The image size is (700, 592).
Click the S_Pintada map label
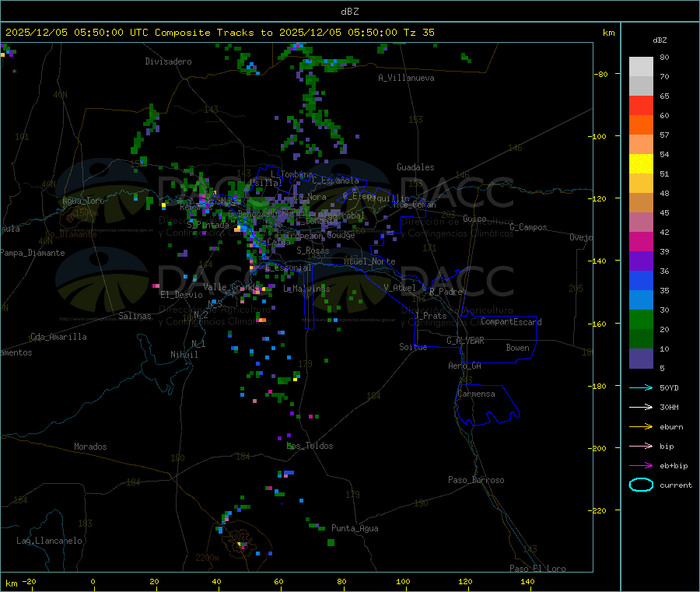(208, 225)
